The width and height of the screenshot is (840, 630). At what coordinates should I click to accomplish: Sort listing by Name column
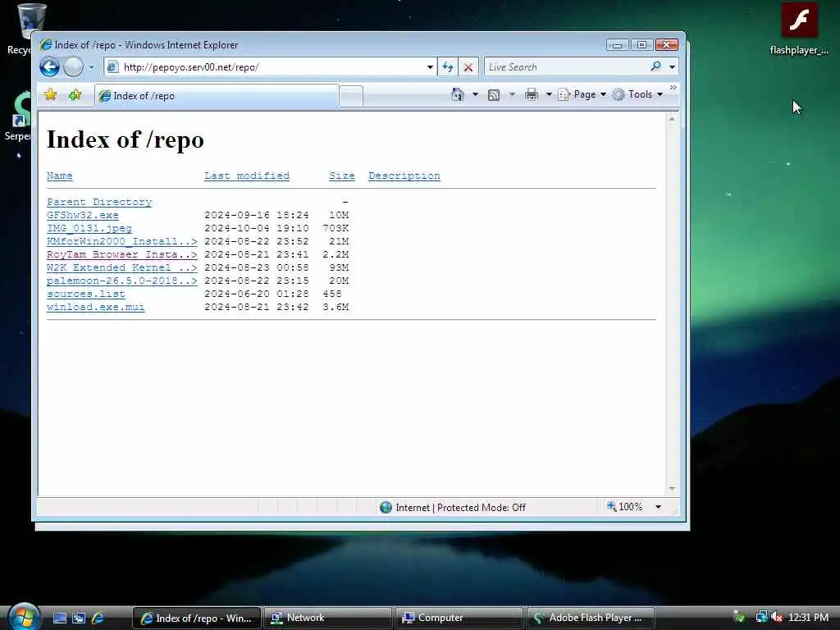[x=59, y=176]
